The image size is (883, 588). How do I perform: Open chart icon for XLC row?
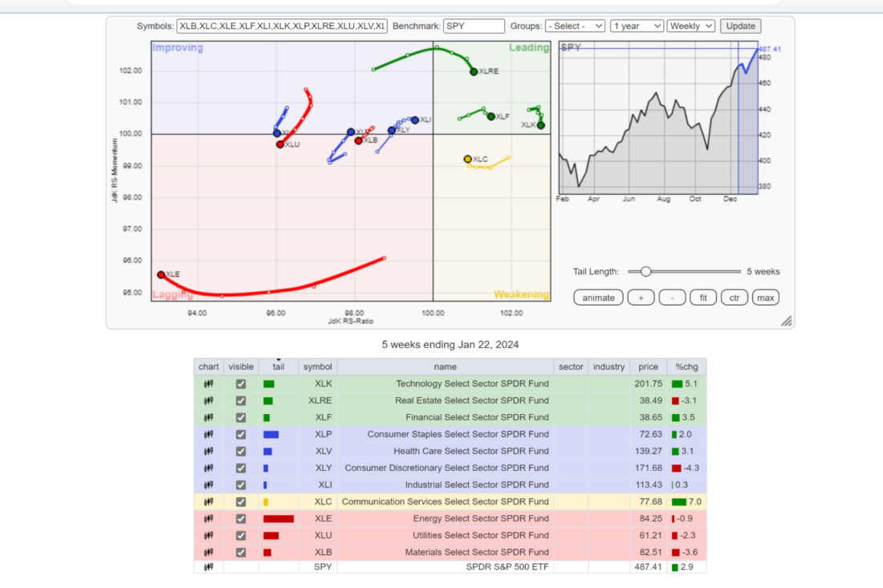point(209,502)
